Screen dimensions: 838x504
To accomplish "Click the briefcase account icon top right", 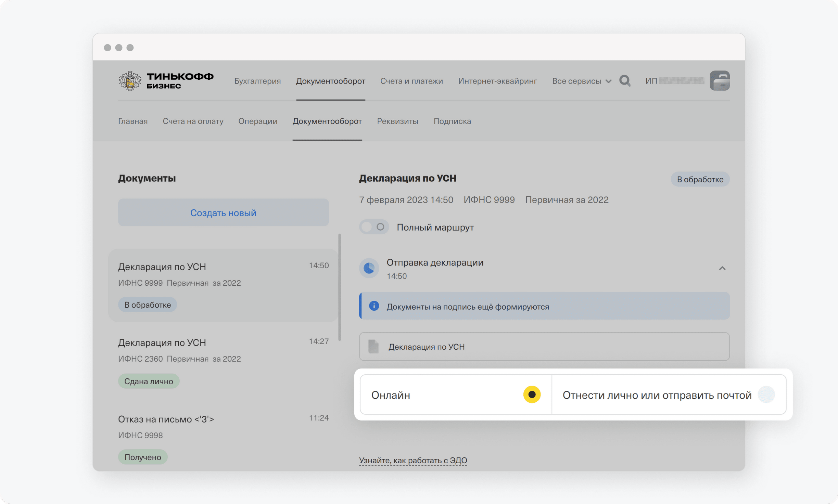I will [720, 81].
